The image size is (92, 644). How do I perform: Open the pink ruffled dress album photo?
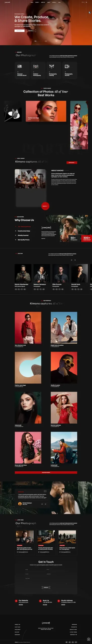79,125
